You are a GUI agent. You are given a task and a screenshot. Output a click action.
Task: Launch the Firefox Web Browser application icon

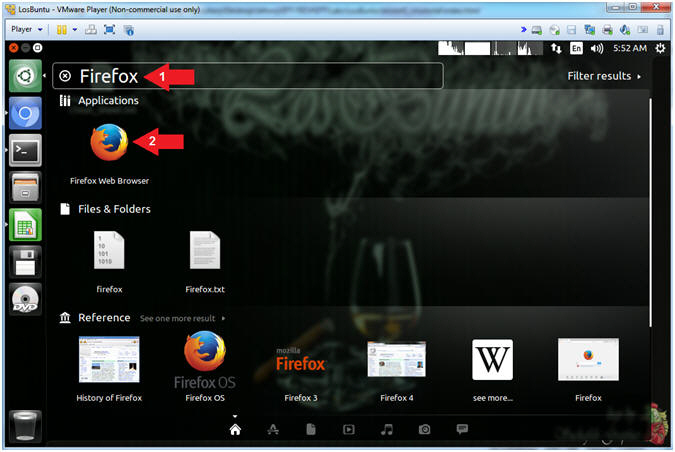[109, 142]
